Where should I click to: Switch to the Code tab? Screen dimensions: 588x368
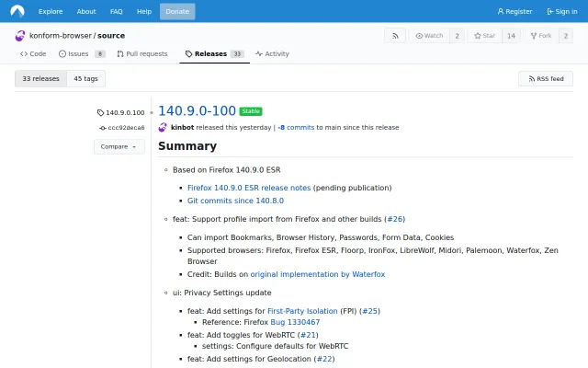point(33,53)
